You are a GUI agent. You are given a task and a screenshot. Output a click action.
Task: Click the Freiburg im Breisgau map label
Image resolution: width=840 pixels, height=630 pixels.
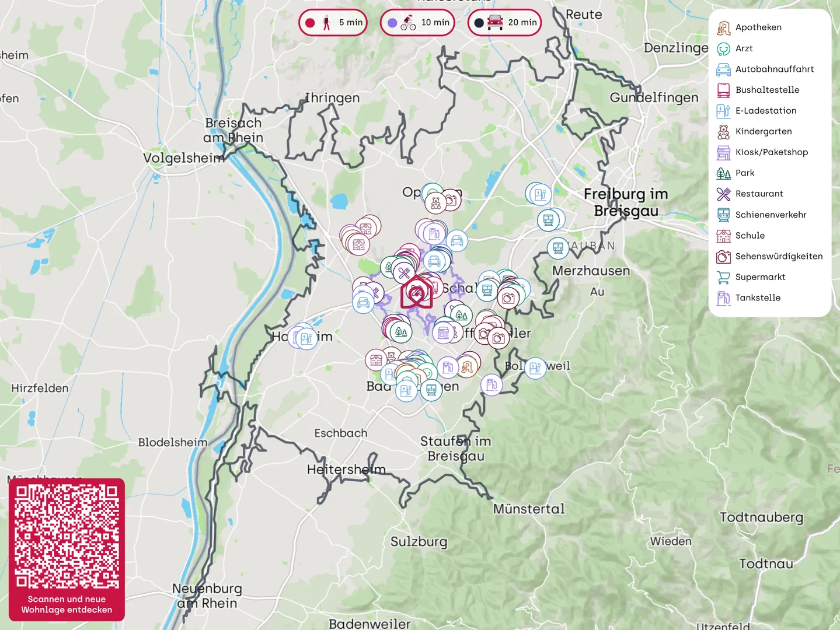(x=626, y=202)
